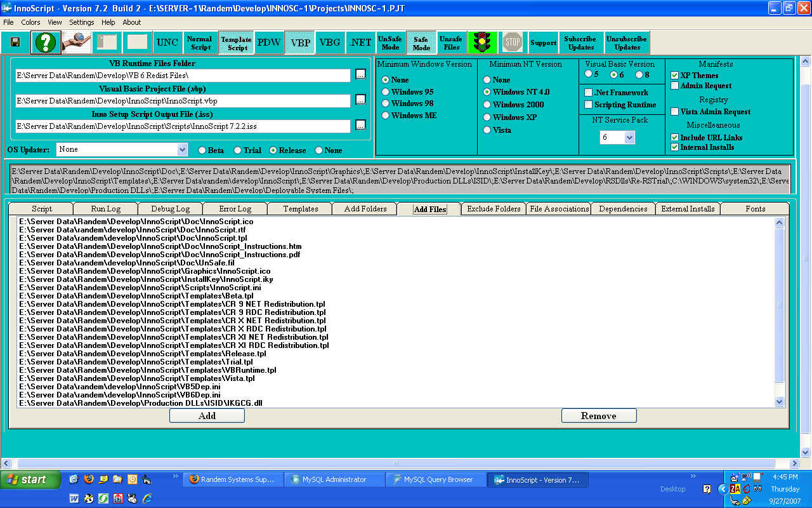Viewport: 812px width, 508px height.
Task: Switch to the Run Log tab
Action: pyautogui.click(x=106, y=208)
